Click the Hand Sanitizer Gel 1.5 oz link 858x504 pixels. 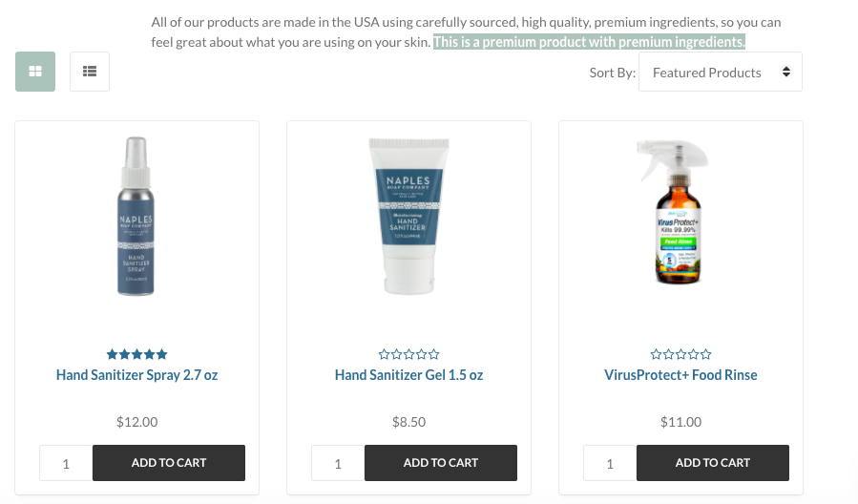(x=408, y=375)
